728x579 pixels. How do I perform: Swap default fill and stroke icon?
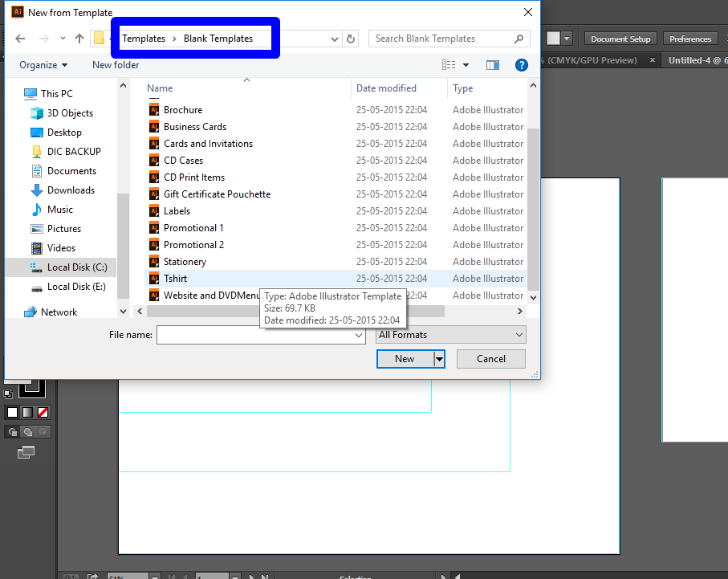[x=8, y=394]
